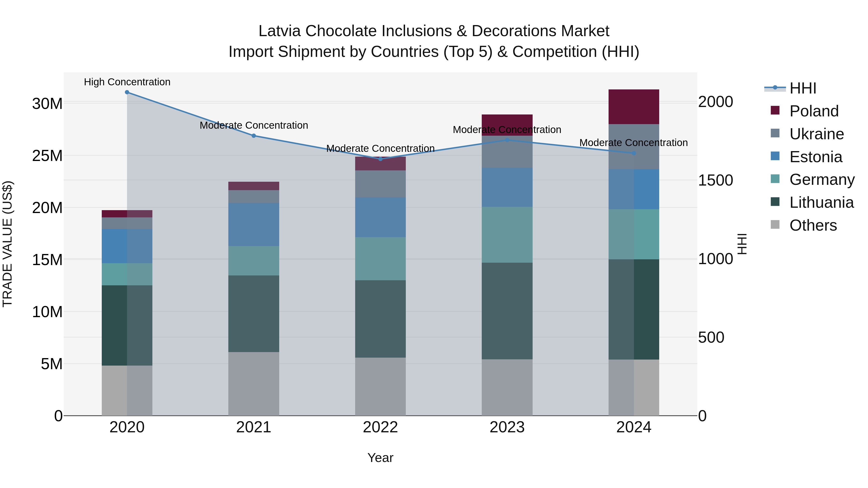Click the 2024 HHI data point
This screenshot has height=488, width=868.
(634, 153)
